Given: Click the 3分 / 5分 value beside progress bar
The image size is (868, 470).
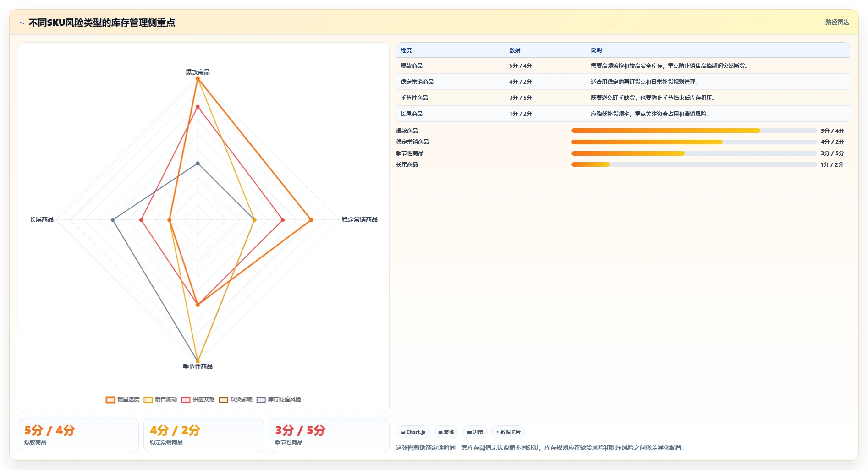Looking at the screenshot, I should point(832,153).
